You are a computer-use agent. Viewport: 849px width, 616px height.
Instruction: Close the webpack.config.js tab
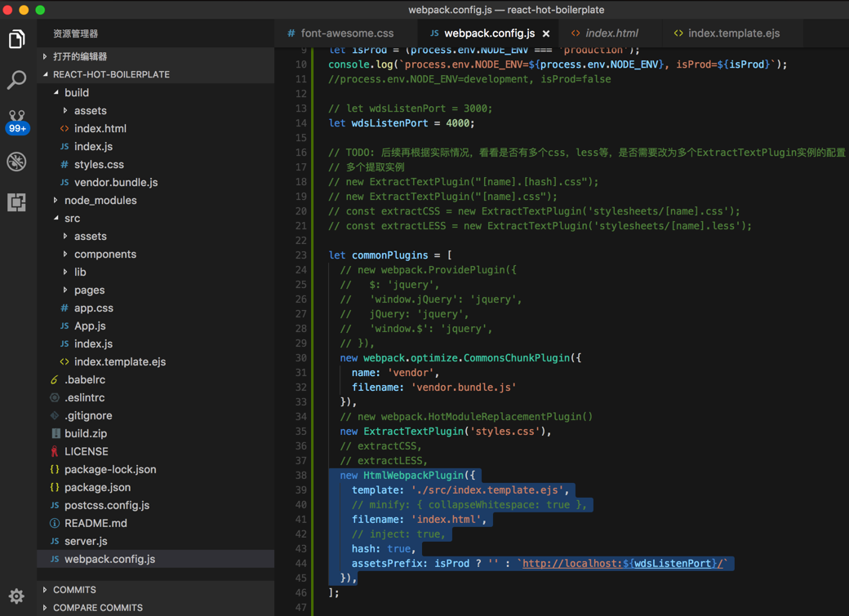(546, 33)
